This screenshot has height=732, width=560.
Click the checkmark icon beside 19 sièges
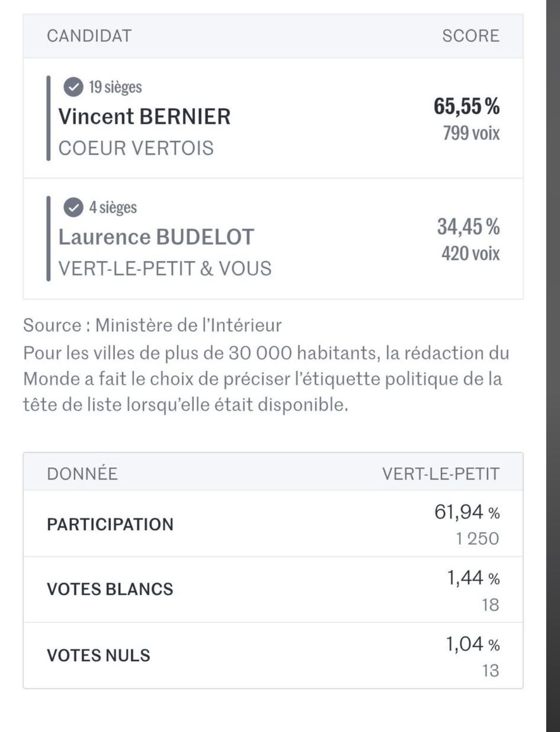(73, 87)
